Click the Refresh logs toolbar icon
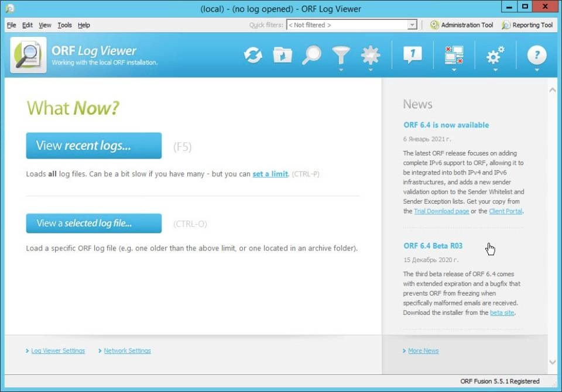 point(253,55)
